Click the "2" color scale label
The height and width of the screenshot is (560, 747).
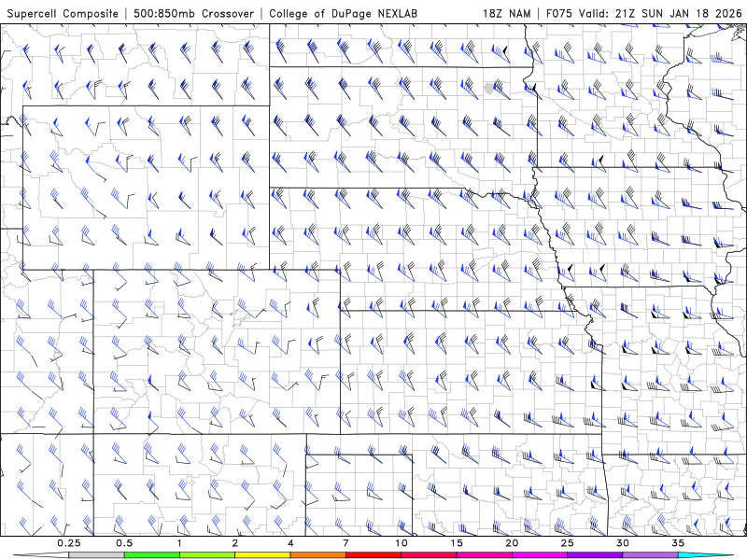click(235, 543)
